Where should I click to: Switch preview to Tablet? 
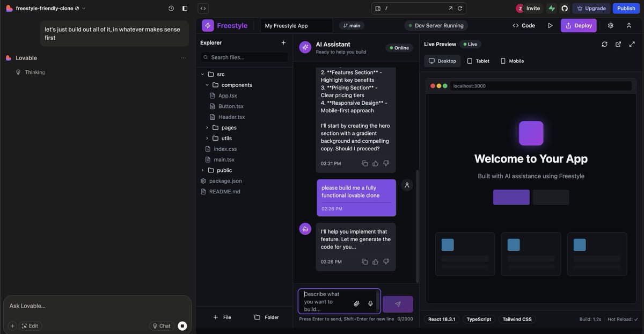coord(478,61)
